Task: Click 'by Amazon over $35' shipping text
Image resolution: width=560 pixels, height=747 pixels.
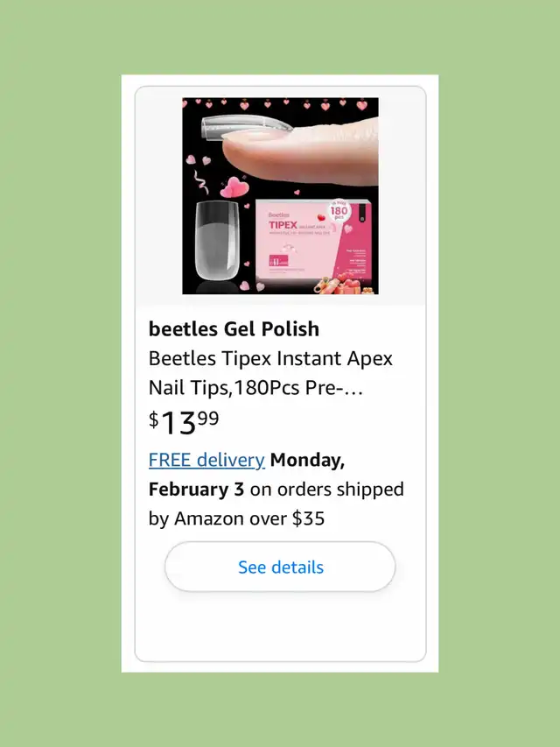Action: coord(236,518)
